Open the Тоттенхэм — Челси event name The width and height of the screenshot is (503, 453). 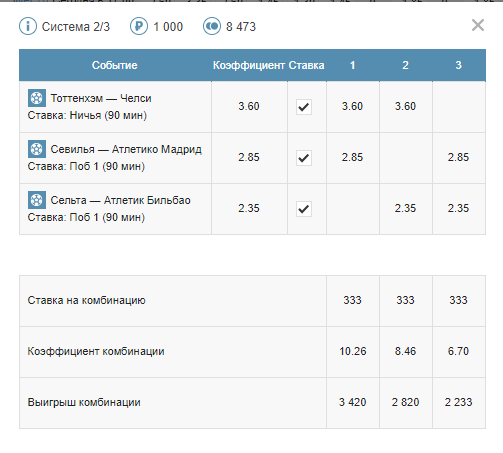click(101, 98)
